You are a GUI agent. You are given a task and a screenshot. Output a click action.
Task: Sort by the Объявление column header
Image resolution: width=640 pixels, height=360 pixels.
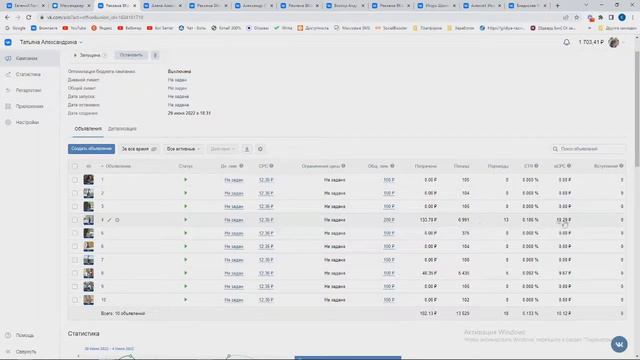click(118, 166)
